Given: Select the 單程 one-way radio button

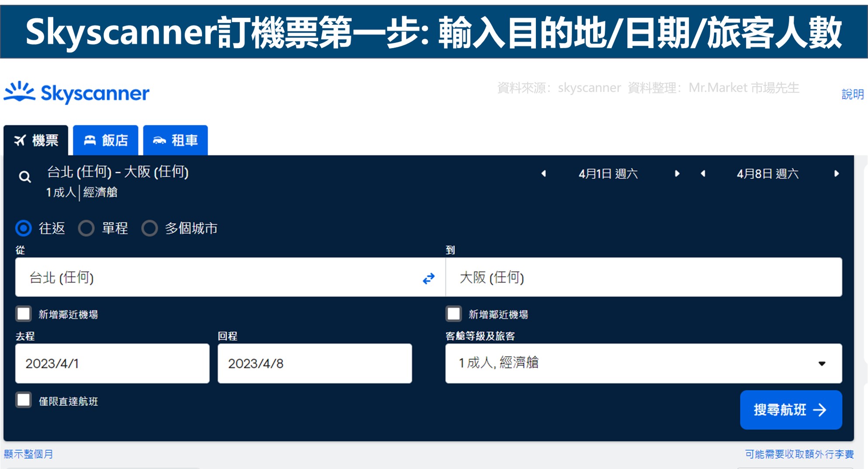Looking at the screenshot, I should tap(86, 228).
